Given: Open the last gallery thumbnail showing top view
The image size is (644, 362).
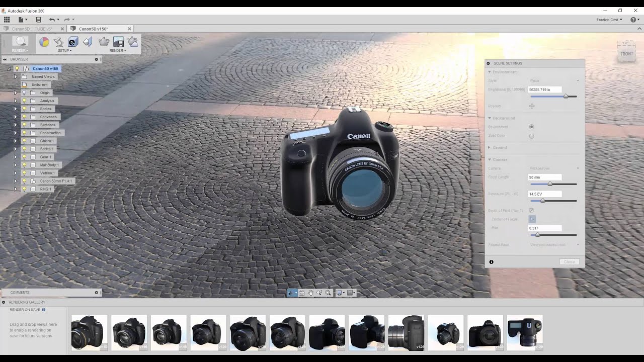Looking at the screenshot, I should (x=525, y=333).
